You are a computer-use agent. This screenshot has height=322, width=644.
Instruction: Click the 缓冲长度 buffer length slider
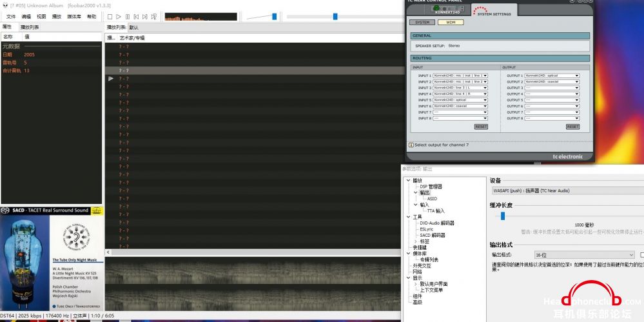point(502,216)
